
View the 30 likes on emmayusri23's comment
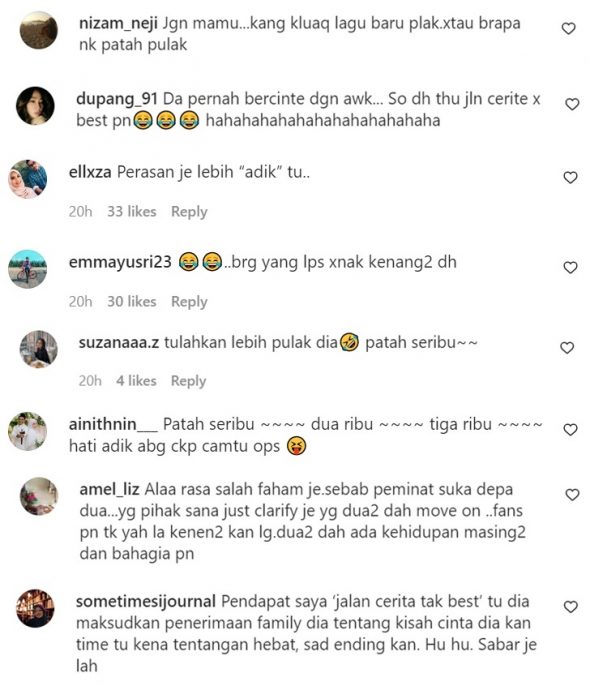(132, 302)
